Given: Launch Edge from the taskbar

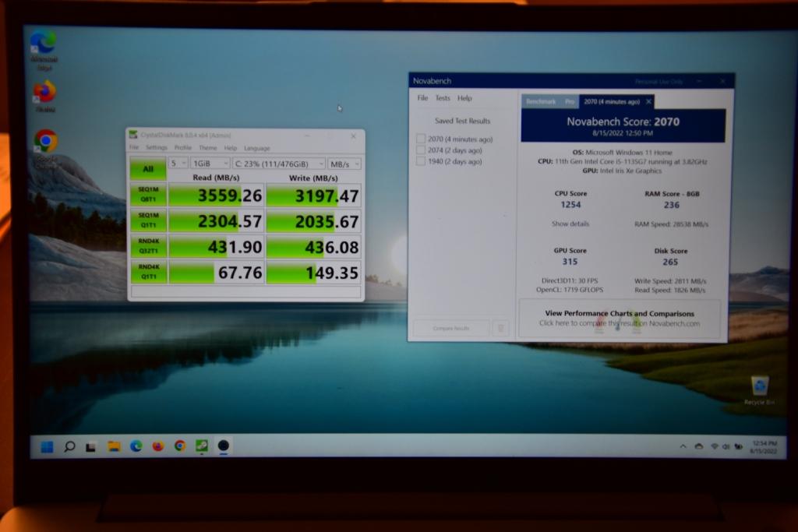Looking at the screenshot, I should pyautogui.click(x=136, y=446).
